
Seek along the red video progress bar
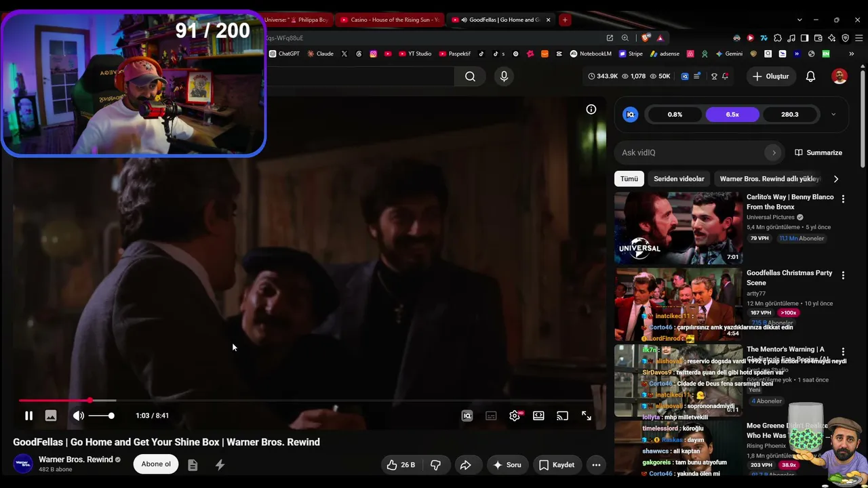[313, 401]
